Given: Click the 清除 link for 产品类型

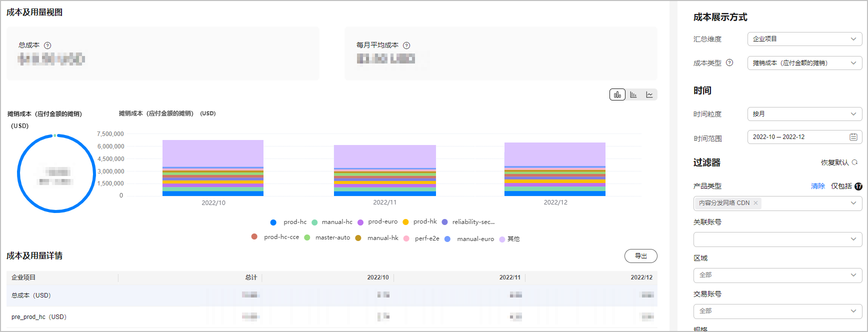Looking at the screenshot, I should point(818,186).
